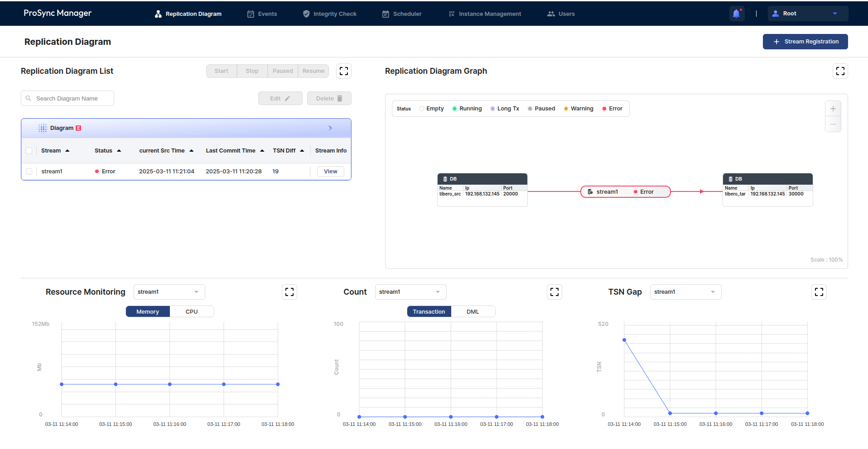
Task: Expand the Replication Diagram List panel fullscreen
Action: pyautogui.click(x=344, y=71)
